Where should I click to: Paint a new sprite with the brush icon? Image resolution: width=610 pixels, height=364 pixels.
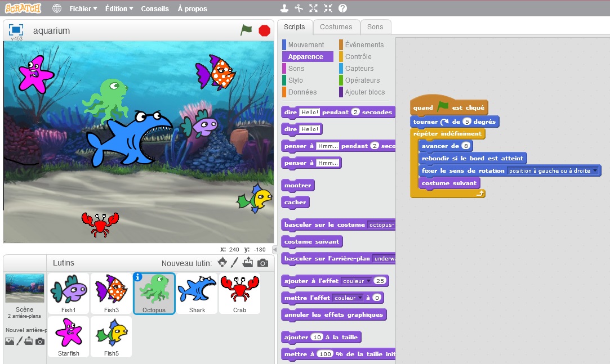click(x=234, y=262)
